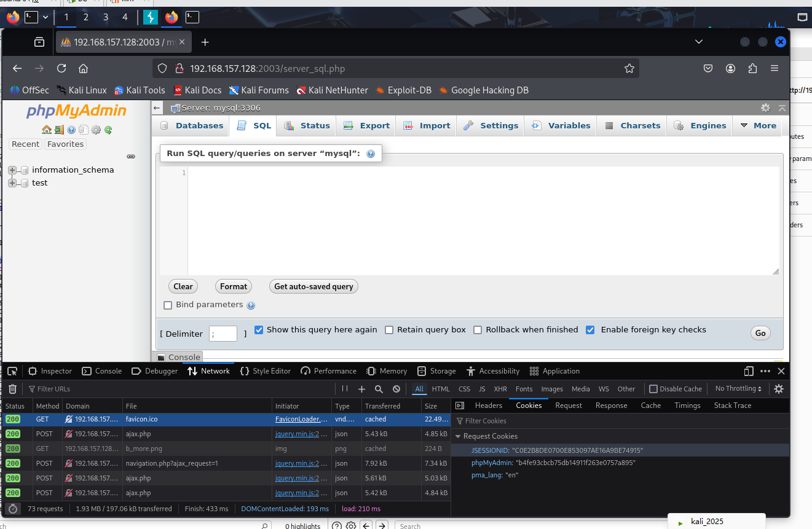Switch to Headers tab in request details
Viewport: 812px width, 529px height.
pos(488,406)
